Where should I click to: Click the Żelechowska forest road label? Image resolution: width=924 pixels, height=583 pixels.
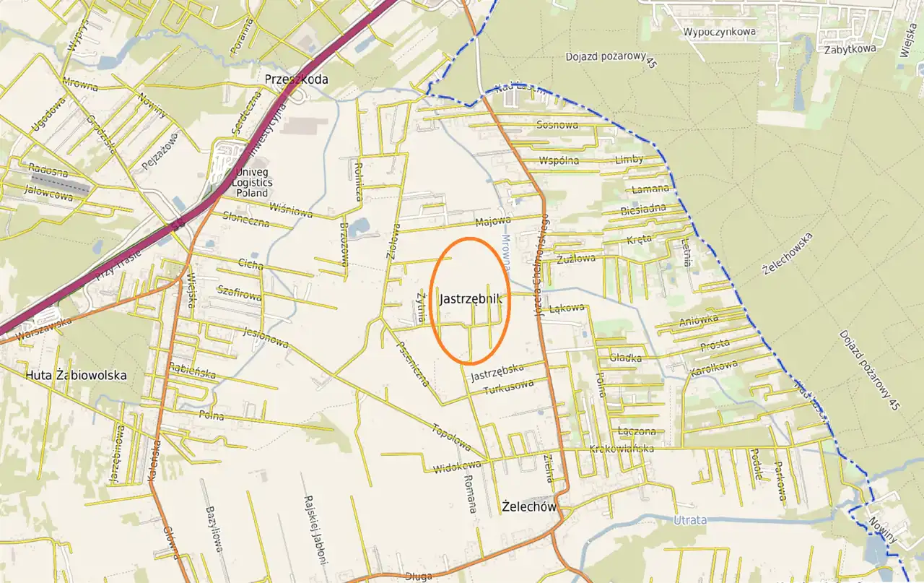(x=787, y=254)
